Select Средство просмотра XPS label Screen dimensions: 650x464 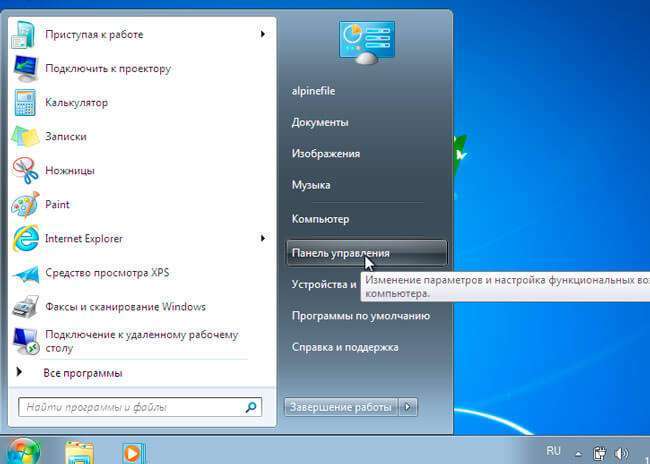[x=107, y=272]
